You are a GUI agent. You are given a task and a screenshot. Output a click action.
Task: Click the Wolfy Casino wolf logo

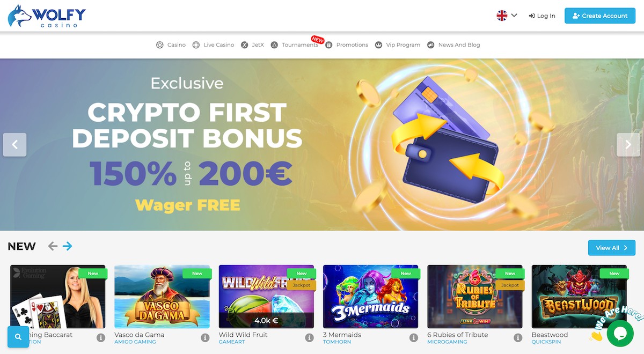coord(47,16)
